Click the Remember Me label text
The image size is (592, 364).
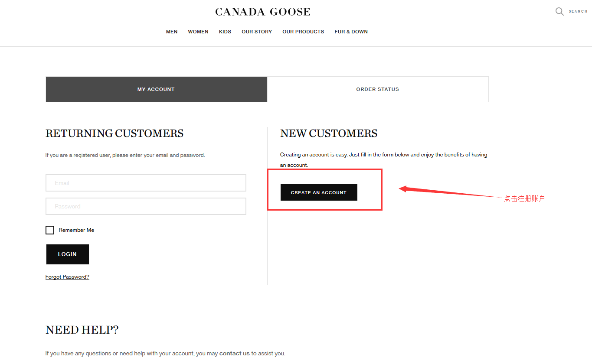[76, 230]
